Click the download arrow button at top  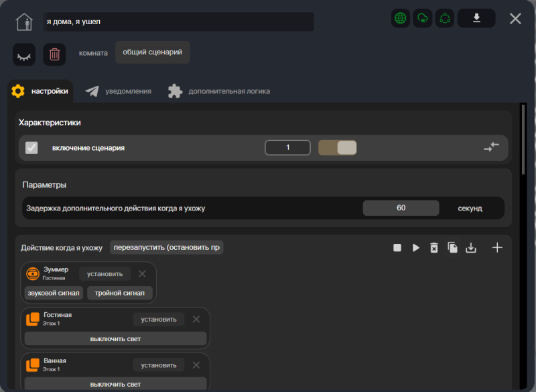point(476,18)
